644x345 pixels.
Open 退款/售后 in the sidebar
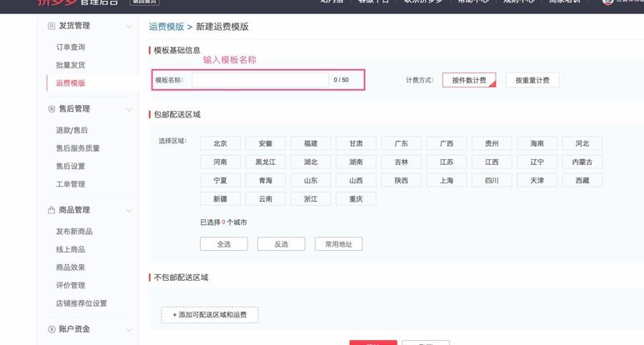(x=72, y=130)
